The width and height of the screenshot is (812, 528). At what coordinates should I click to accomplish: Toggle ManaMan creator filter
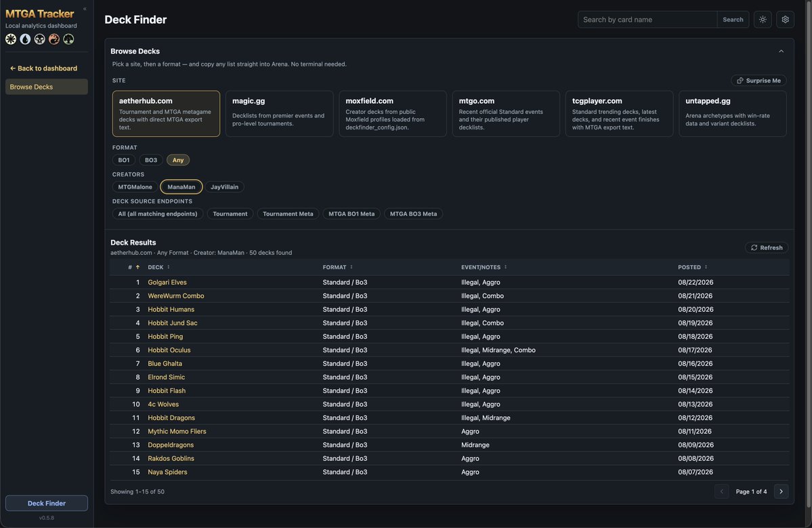(x=181, y=187)
